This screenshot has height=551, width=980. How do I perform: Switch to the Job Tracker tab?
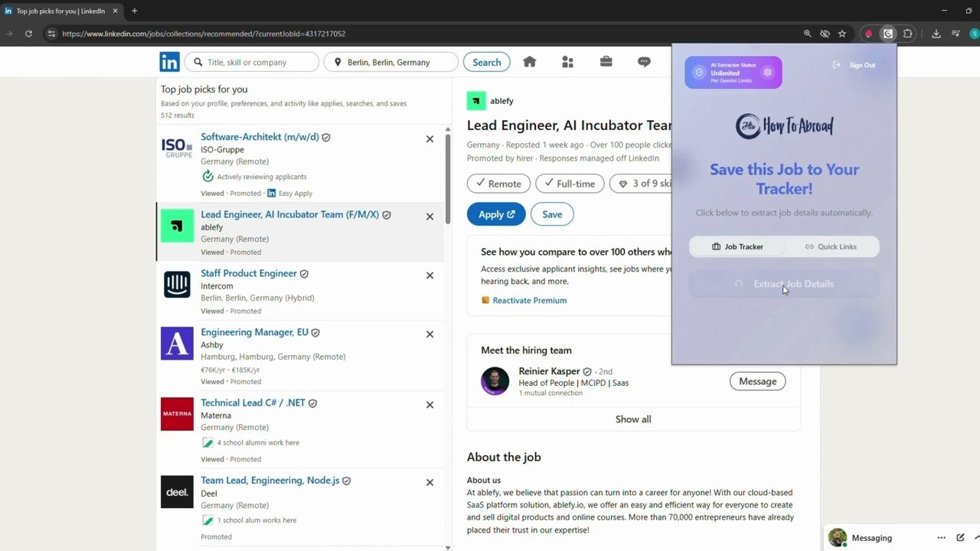[x=737, y=246]
